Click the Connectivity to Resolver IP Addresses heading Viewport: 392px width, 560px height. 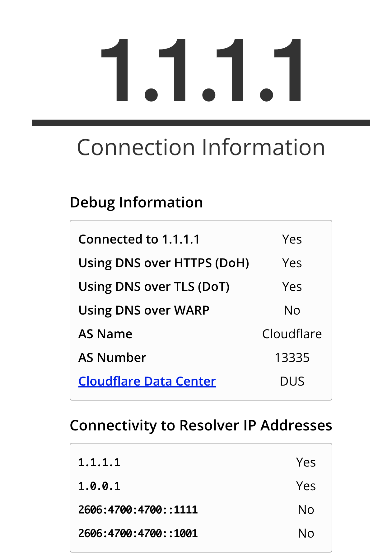coord(201,425)
